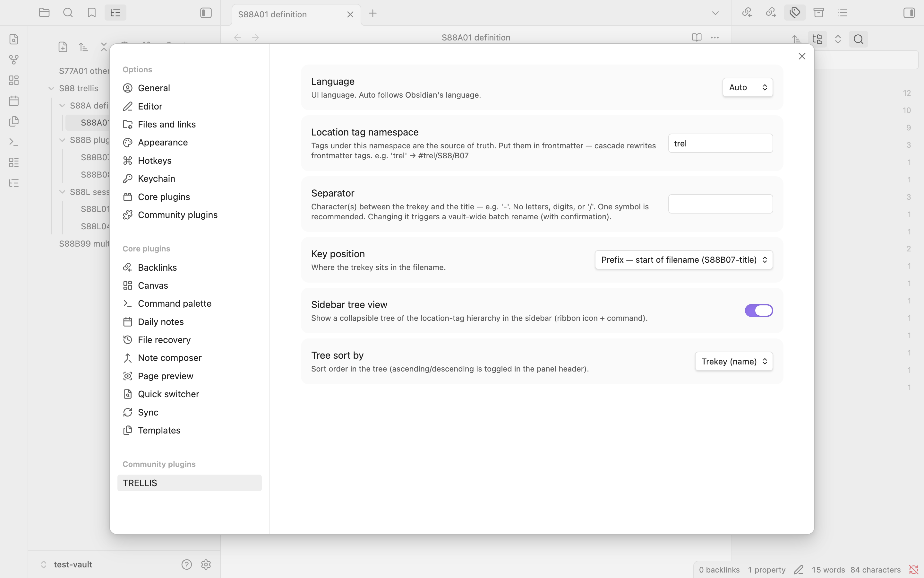Toggle reading view book icon
The image size is (924, 578).
(x=697, y=38)
